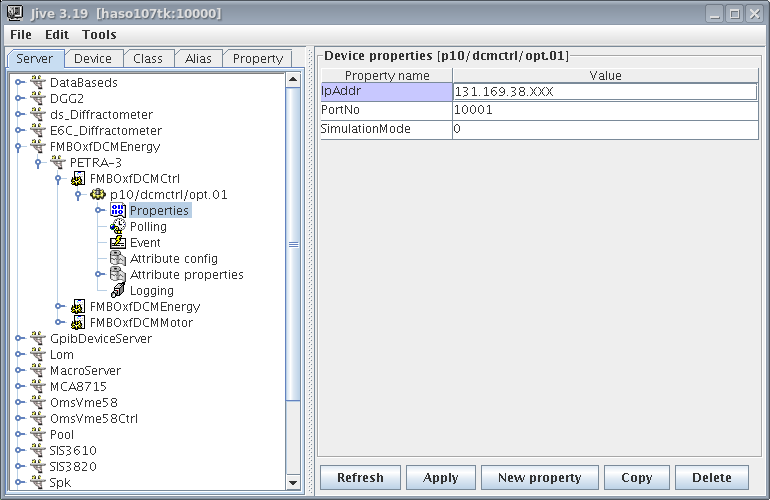Click the Pool server icon
This screenshot has height=500, width=770.
click(38, 434)
